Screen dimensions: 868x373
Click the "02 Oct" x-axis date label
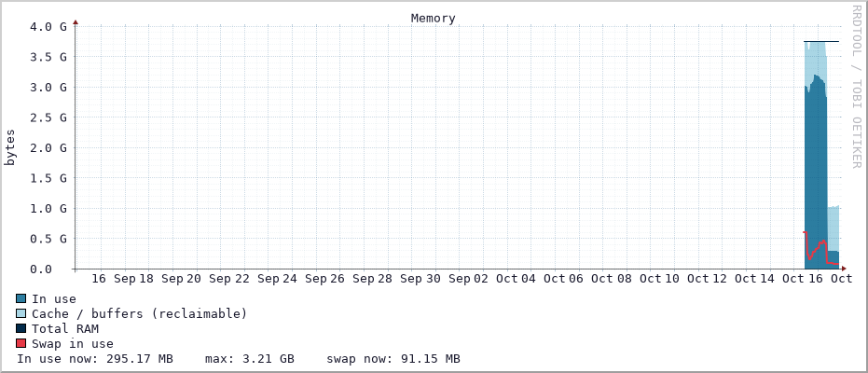click(496, 279)
